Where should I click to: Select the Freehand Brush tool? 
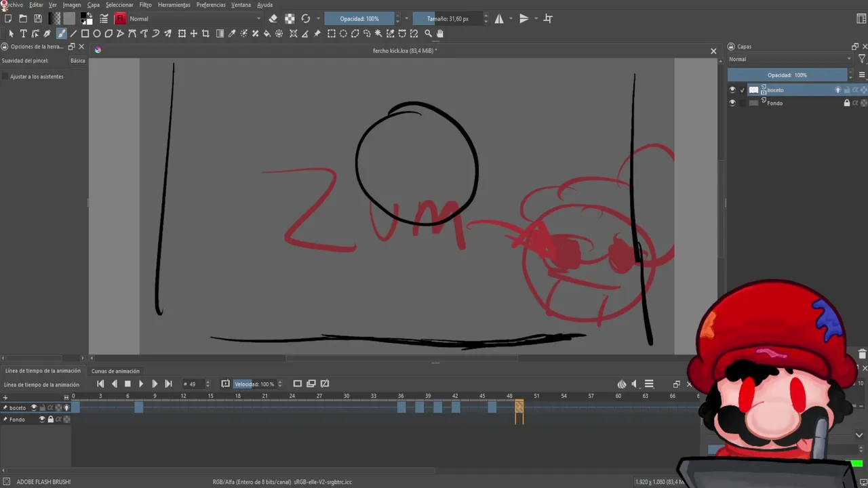61,33
